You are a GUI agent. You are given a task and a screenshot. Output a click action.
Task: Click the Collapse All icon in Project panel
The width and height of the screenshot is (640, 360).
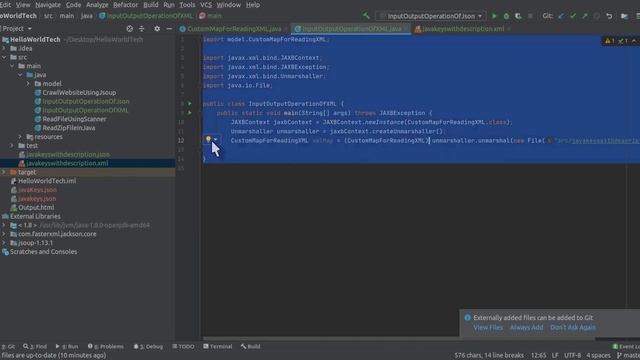(142, 29)
